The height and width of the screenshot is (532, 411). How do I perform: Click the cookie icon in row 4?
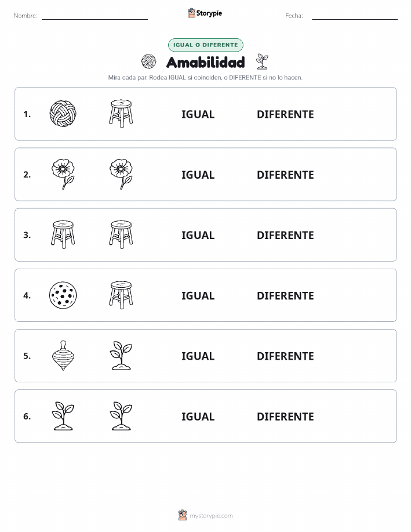click(x=63, y=295)
